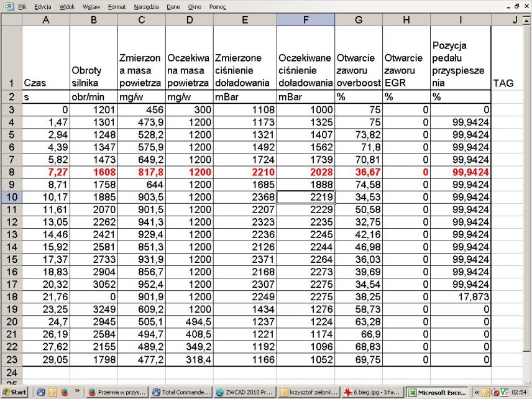Open the Edycja menu
This screenshot has height=399, width=532.
(x=43, y=7)
